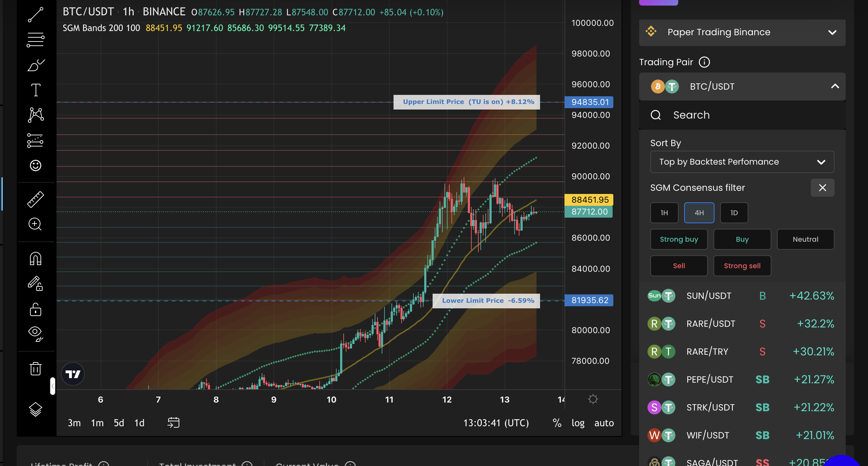Activate the zoom in tool

tap(36, 224)
